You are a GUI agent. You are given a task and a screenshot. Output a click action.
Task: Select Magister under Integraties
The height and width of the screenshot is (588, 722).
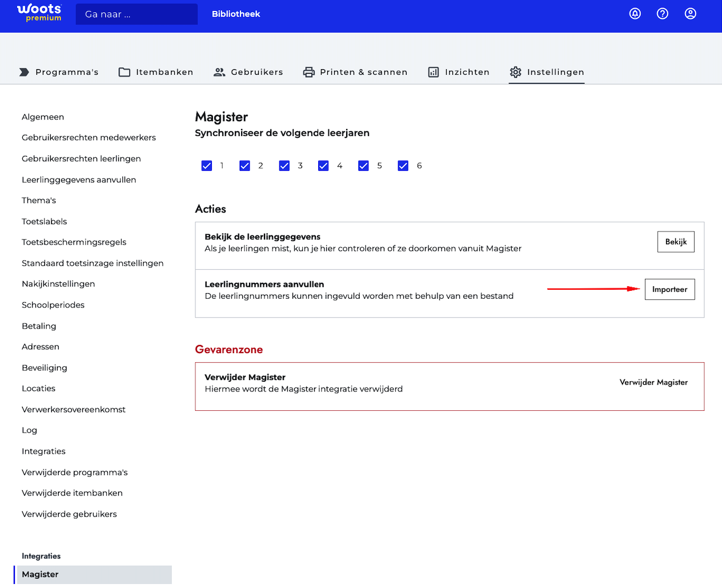94,575
